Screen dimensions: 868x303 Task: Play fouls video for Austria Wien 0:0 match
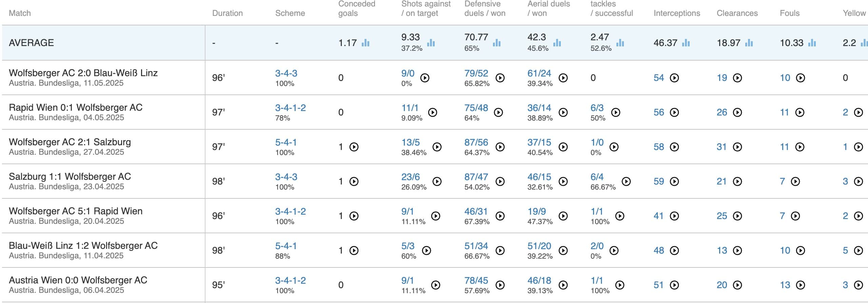(801, 285)
